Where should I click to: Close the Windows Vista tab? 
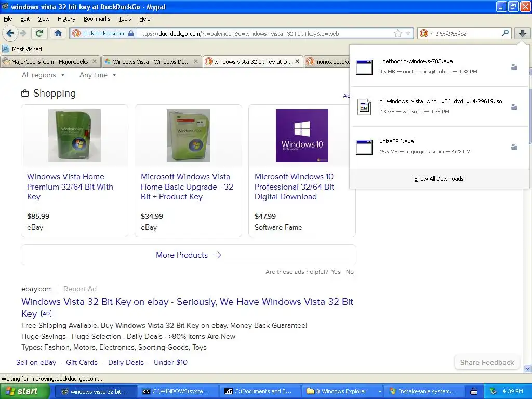pos(196,61)
